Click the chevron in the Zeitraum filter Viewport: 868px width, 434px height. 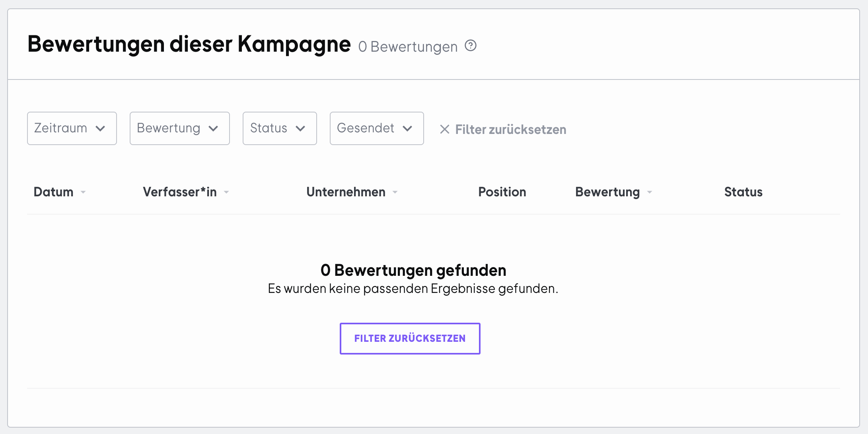(101, 128)
